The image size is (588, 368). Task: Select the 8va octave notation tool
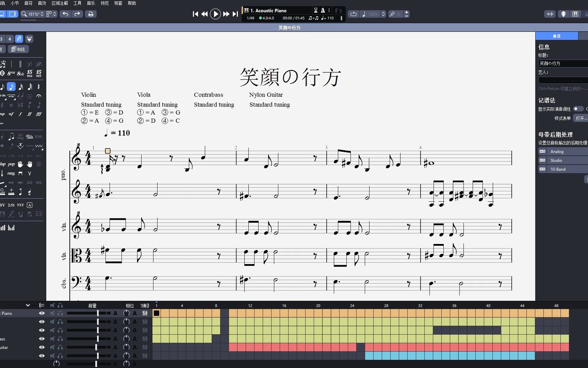coord(11,73)
